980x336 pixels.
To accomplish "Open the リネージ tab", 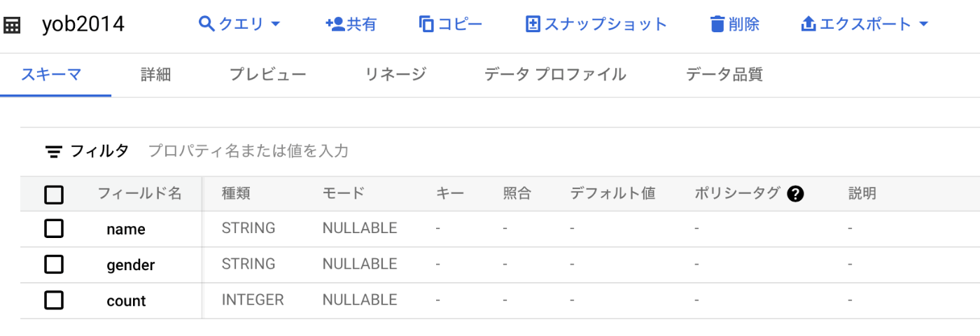I will pos(395,74).
